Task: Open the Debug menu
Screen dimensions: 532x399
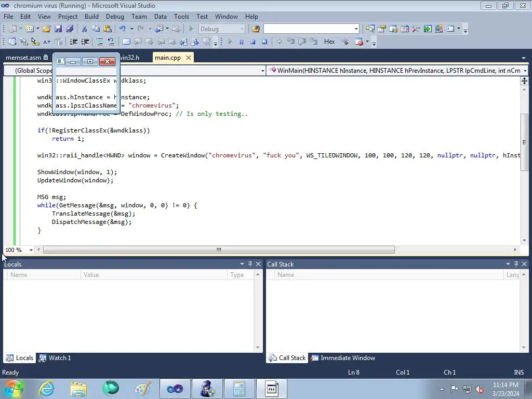Action: pyautogui.click(x=115, y=16)
